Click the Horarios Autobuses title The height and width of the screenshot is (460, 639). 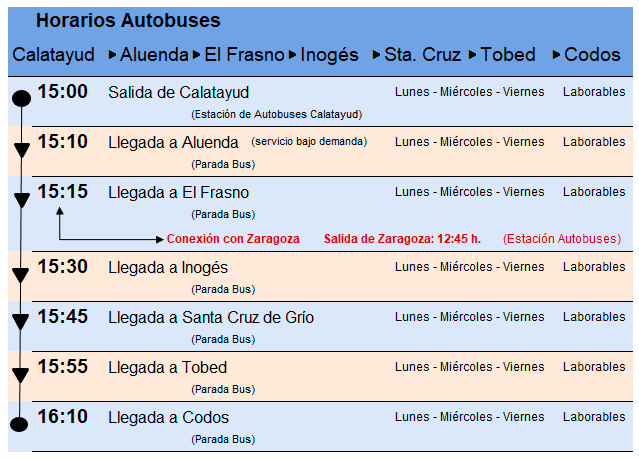(x=128, y=21)
